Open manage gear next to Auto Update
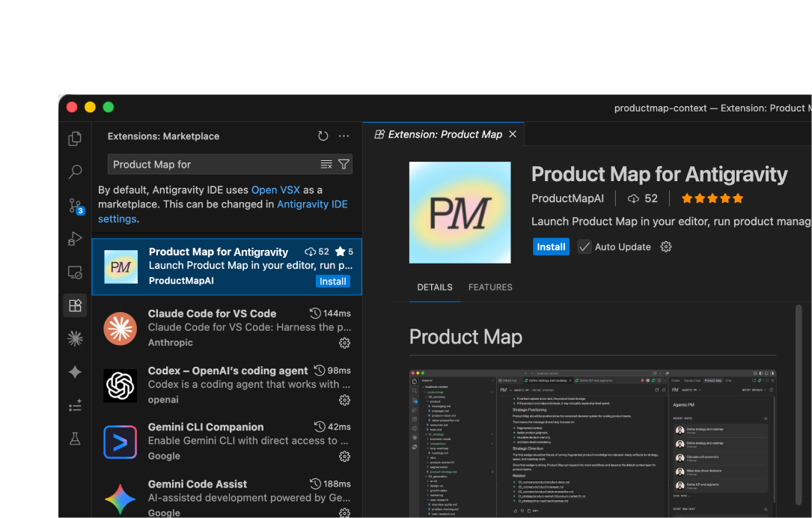Screen dimensions: 812x518 point(666,246)
